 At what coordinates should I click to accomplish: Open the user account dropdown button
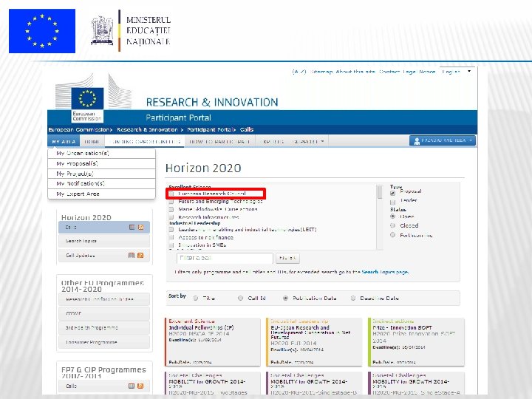tap(443, 140)
